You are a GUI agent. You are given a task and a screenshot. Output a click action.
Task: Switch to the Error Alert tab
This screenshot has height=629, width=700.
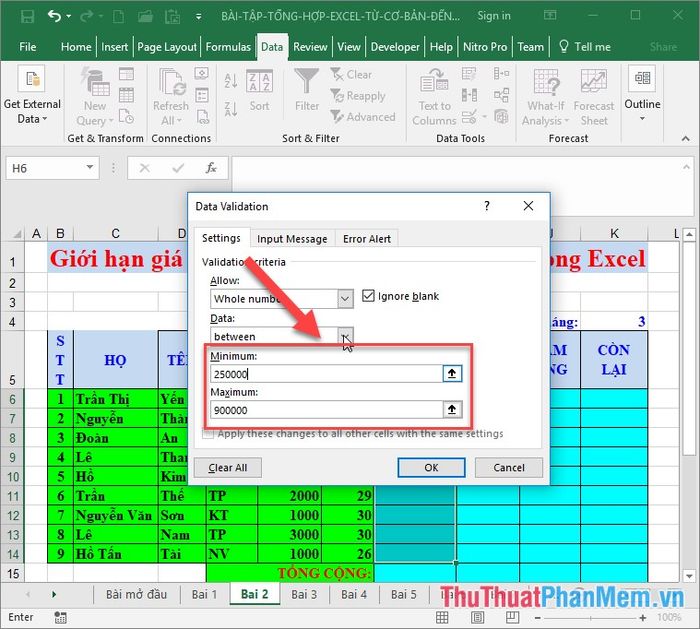(x=367, y=239)
